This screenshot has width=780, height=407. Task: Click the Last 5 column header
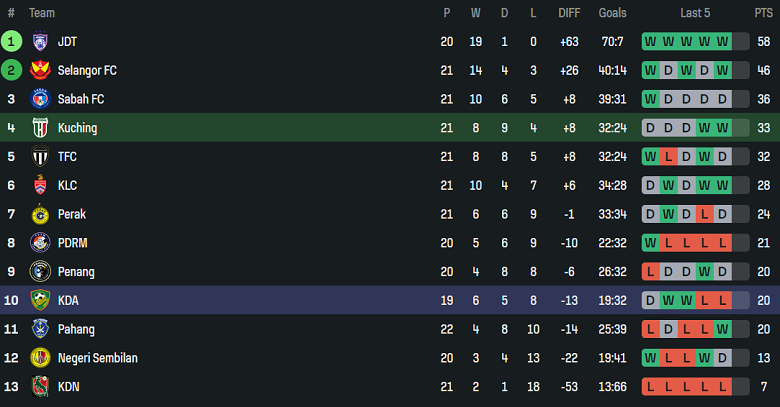695,13
